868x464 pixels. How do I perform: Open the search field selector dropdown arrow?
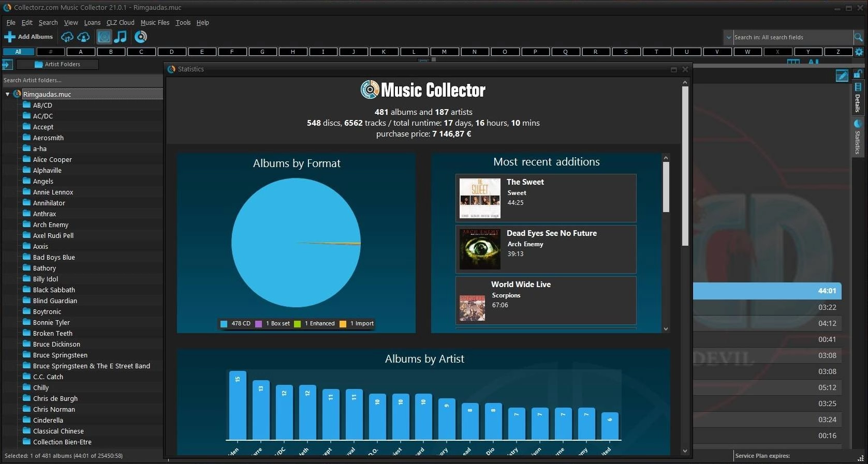tap(728, 37)
